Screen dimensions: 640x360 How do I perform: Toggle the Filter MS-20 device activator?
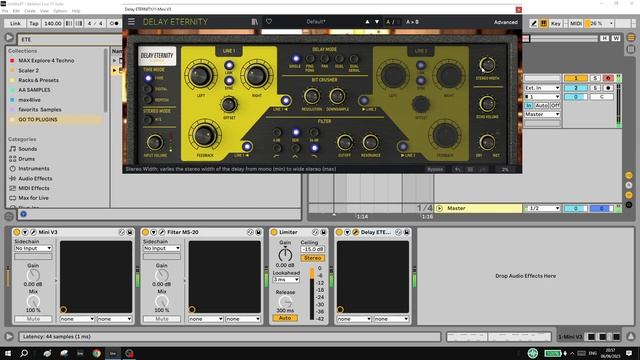click(x=145, y=232)
